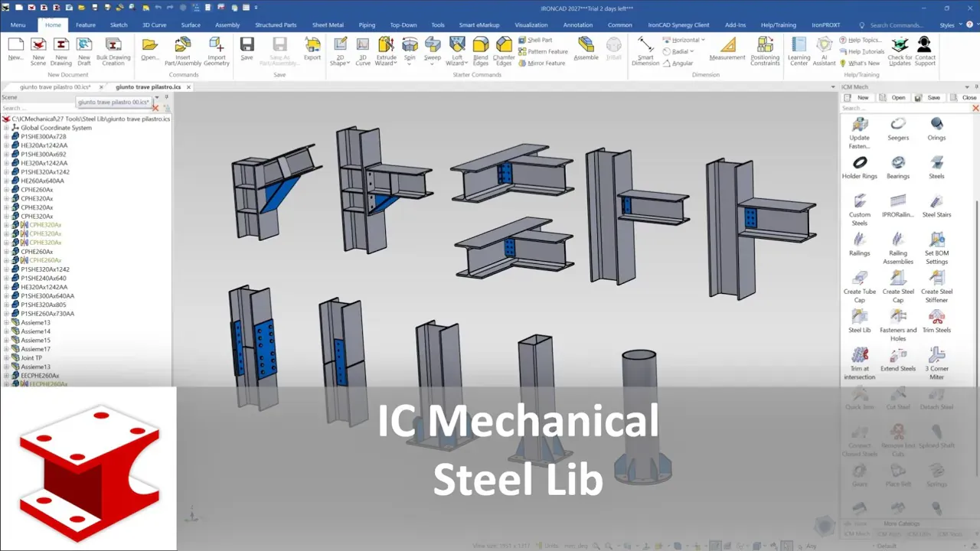Launch the AI Assistant
This screenshot has width=980, height=551.
[825, 51]
